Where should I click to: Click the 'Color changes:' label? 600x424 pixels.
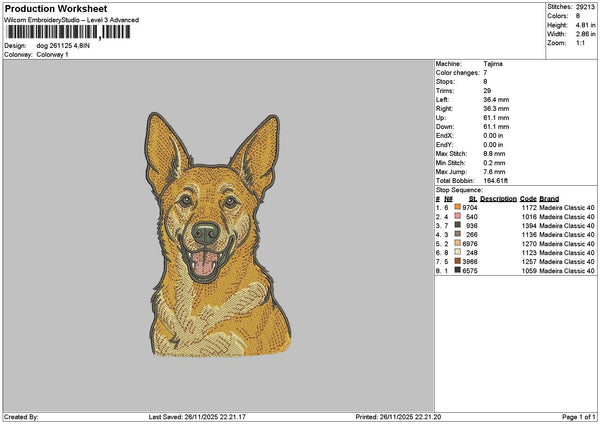click(457, 73)
